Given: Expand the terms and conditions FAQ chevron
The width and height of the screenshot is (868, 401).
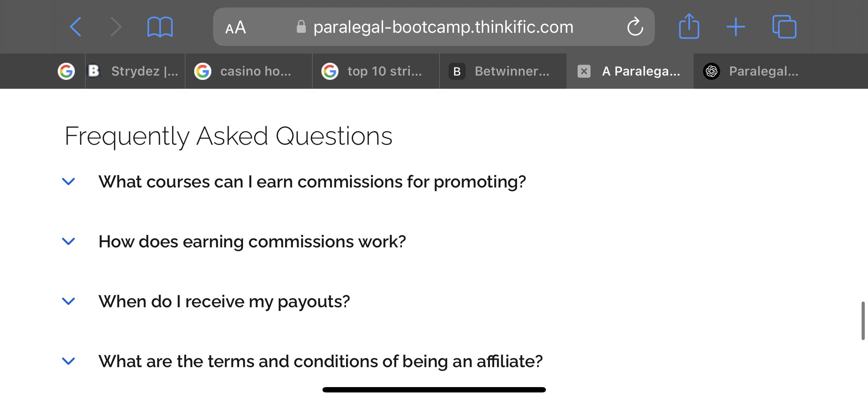Looking at the screenshot, I should pyautogui.click(x=68, y=361).
